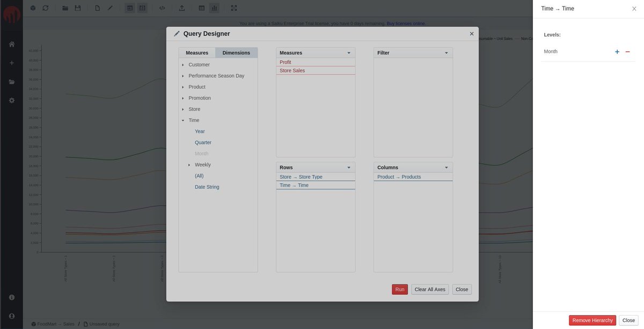
Task: Open the Buy licenses online link
Action: pos(406,24)
